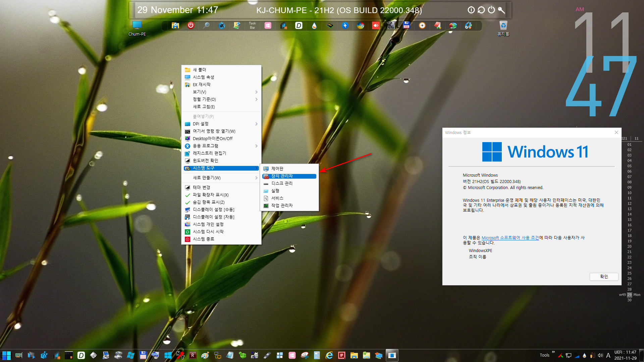This screenshot has height=362, width=644.
Task: Open the Chum-PE desktop icon
Action: (137, 28)
